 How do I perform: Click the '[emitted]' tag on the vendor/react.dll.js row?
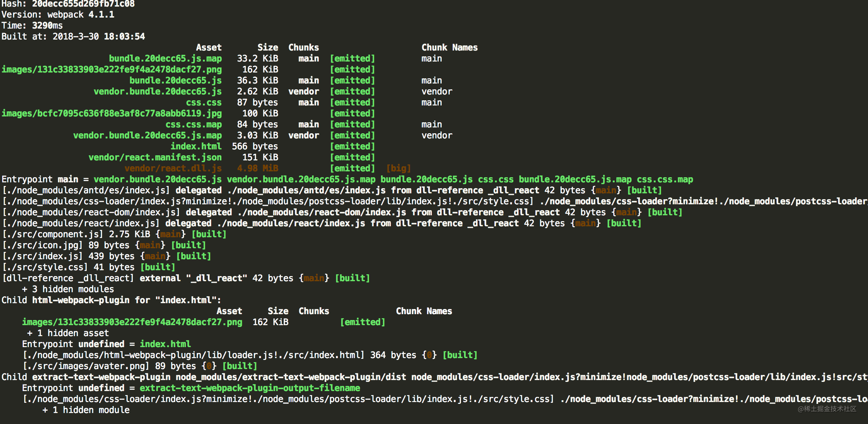(352, 168)
